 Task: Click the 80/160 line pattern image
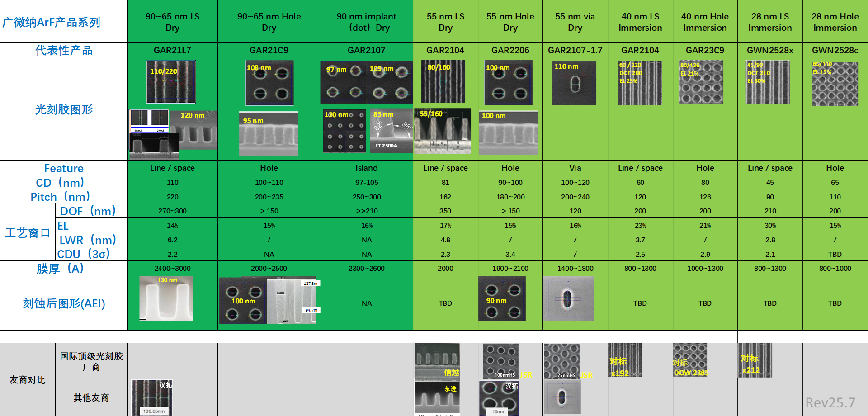click(x=443, y=82)
